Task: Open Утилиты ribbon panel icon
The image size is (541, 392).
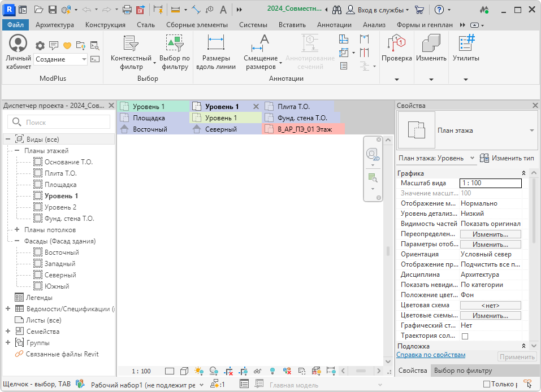Action: click(x=466, y=48)
